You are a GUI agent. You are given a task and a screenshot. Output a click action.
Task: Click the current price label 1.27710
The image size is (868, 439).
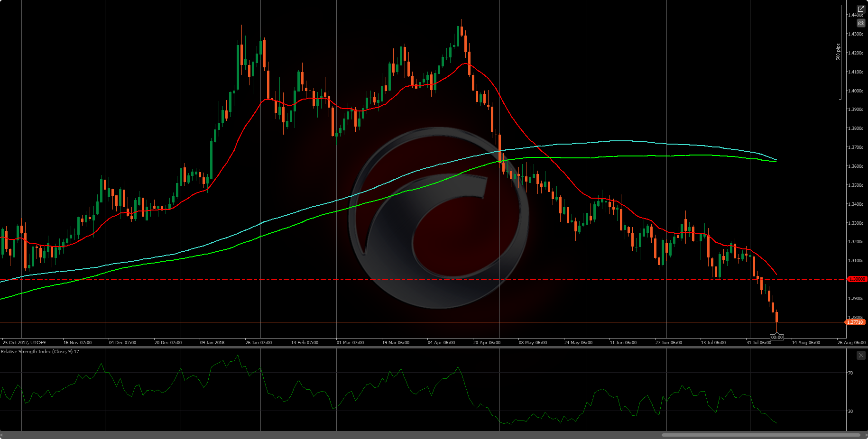point(855,322)
